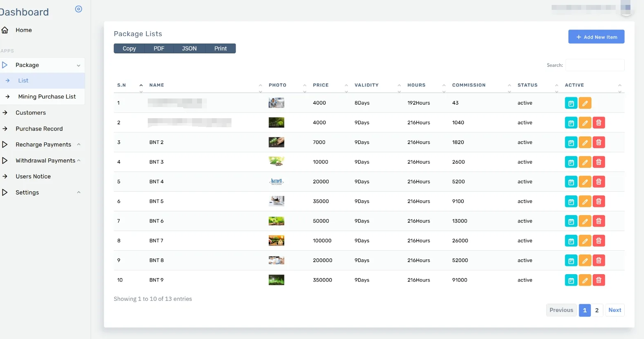Screen dimensions: 644x339
Task: Delete the BNT 6 package via trash icon
Action: 599,221
